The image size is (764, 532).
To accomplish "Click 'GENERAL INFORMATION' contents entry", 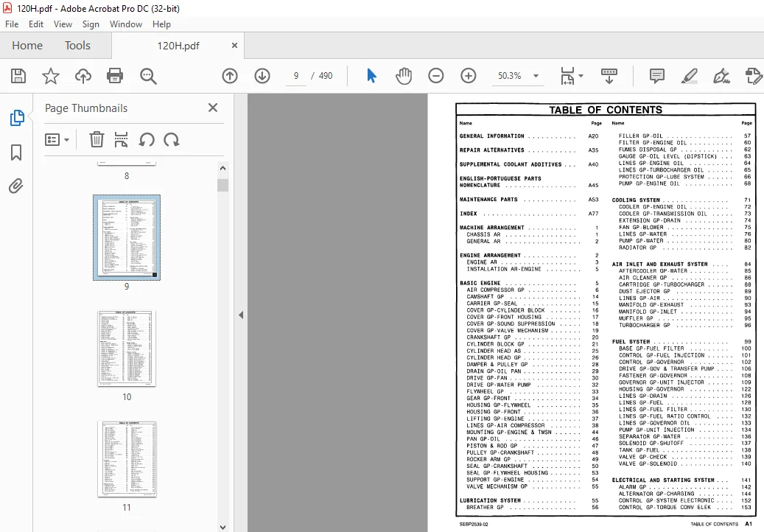I will tap(491, 136).
